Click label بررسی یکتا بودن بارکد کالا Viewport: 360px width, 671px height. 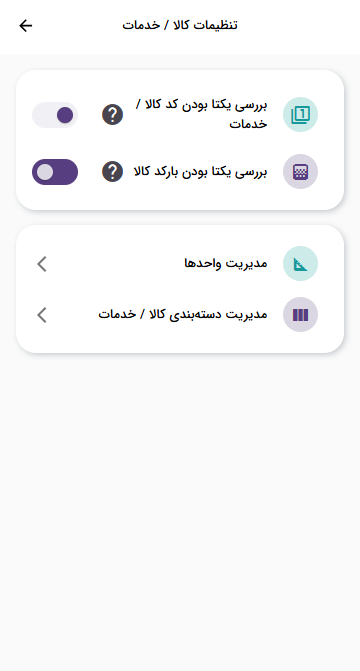coord(200,172)
